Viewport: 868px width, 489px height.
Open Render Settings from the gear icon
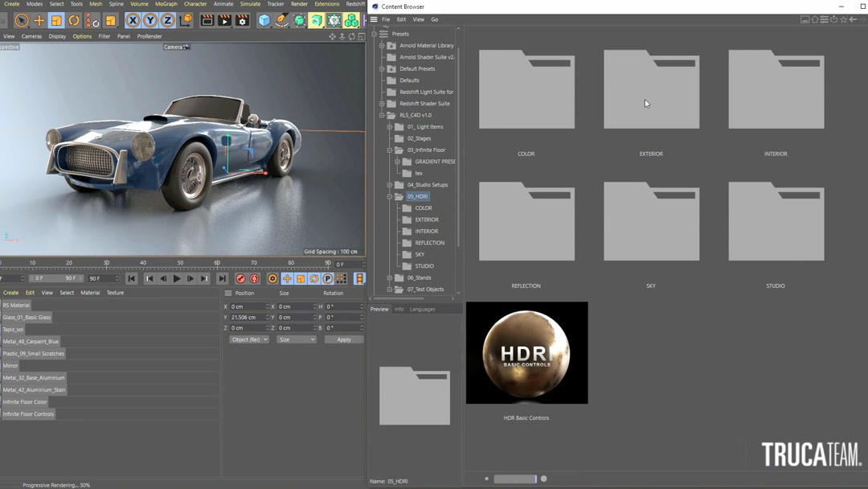243,21
